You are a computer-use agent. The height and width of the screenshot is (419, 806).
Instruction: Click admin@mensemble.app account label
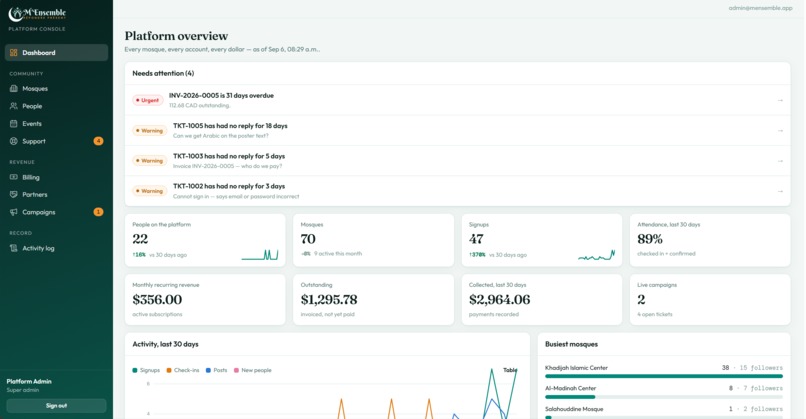[760, 8]
